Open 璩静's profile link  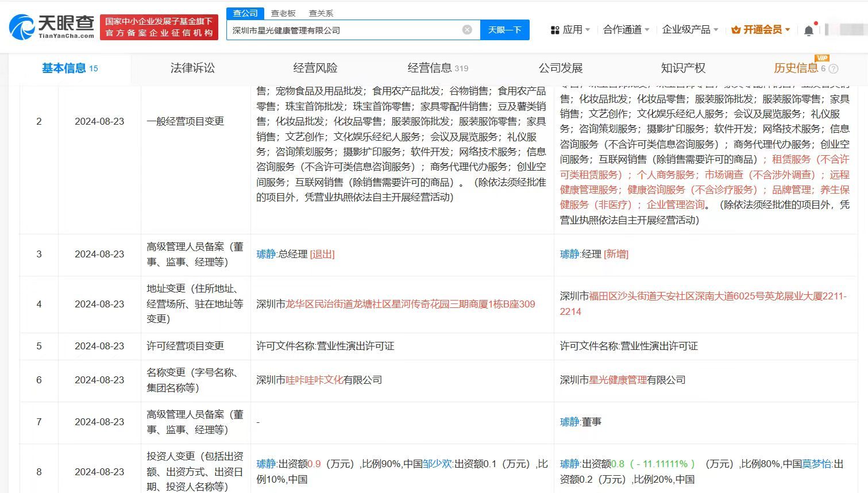click(265, 254)
